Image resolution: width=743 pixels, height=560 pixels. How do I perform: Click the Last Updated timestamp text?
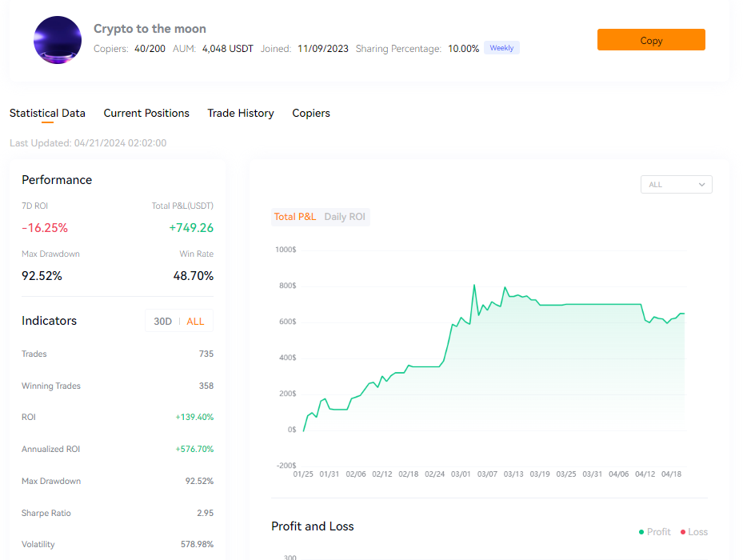(x=88, y=142)
